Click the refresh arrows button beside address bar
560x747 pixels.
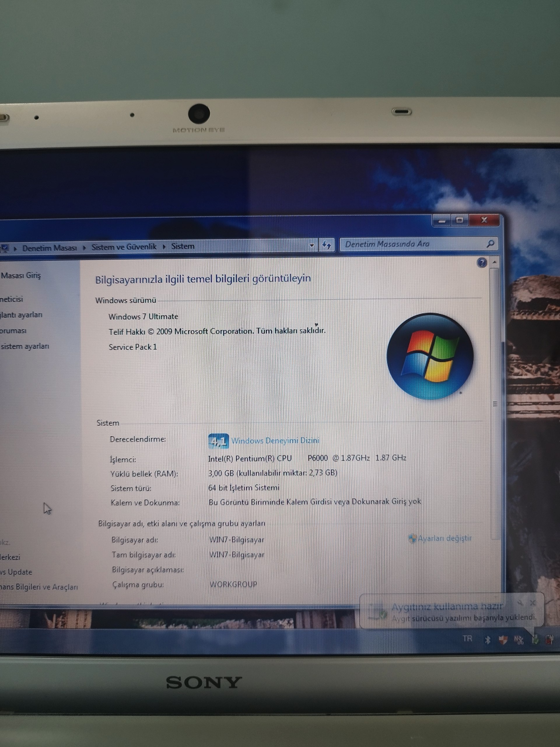click(x=326, y=245)
